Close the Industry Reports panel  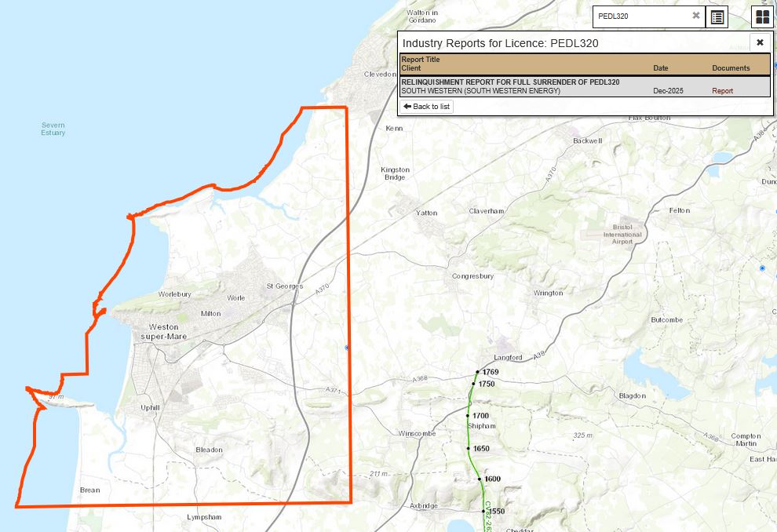click(759, 42)
